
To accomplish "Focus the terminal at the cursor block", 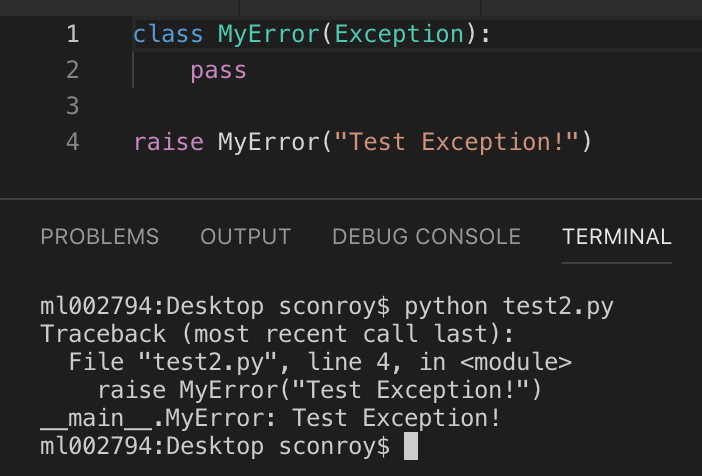I will coord(411,446).
